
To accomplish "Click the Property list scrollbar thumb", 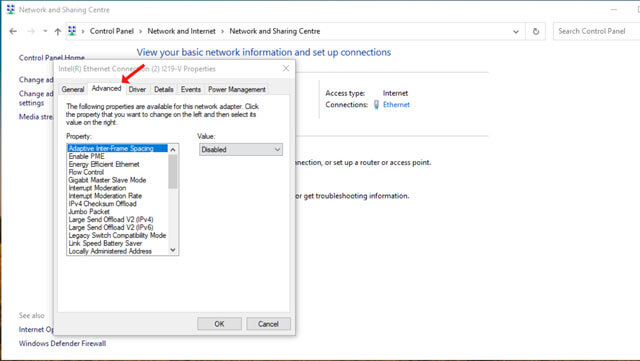I will (173, 172).
